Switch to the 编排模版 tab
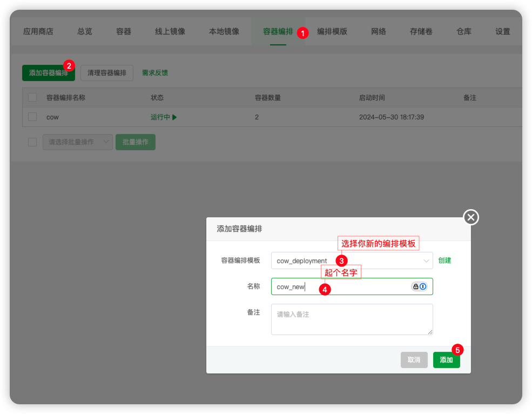 332,31
